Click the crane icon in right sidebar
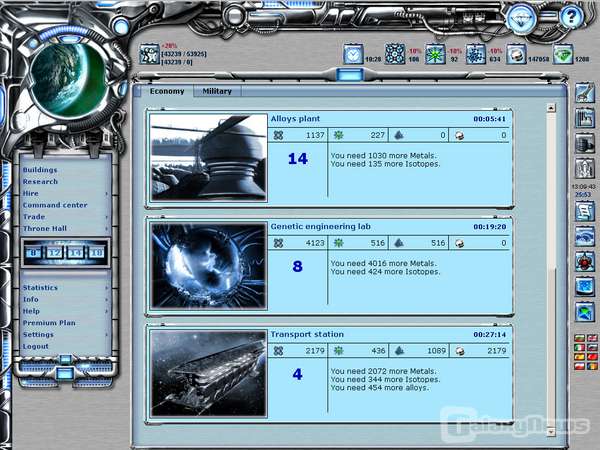Image resolution: width=600 pixels, height=450 pixels. (x=585, y=93)
